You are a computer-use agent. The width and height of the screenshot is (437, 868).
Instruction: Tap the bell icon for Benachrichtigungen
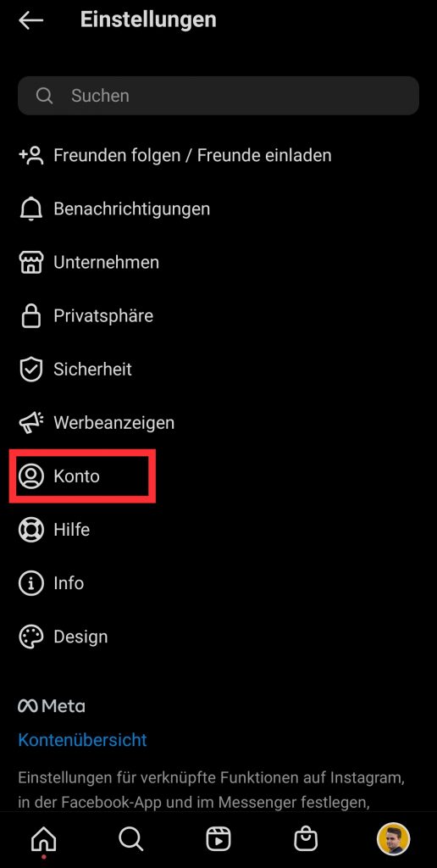tap(31, 209)
